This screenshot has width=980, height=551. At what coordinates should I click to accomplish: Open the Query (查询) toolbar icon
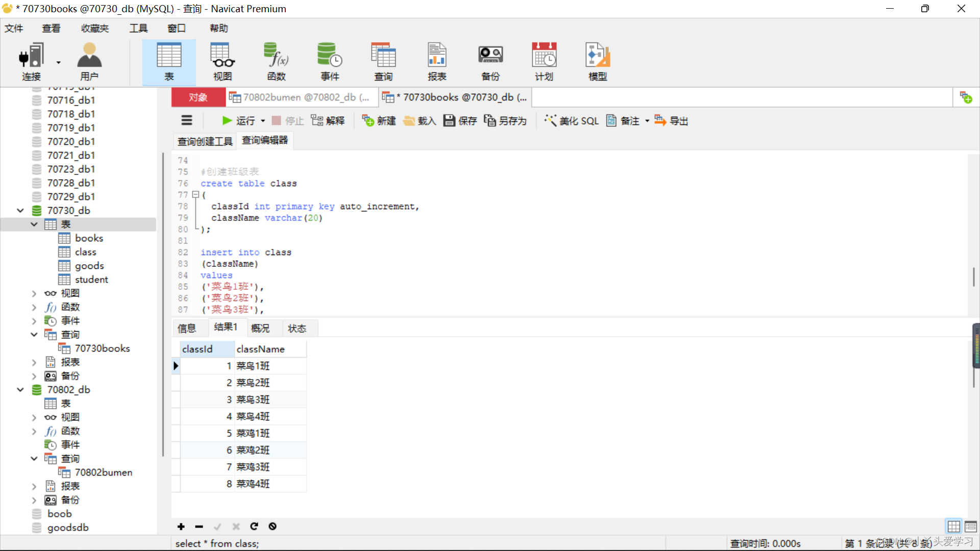383,62
